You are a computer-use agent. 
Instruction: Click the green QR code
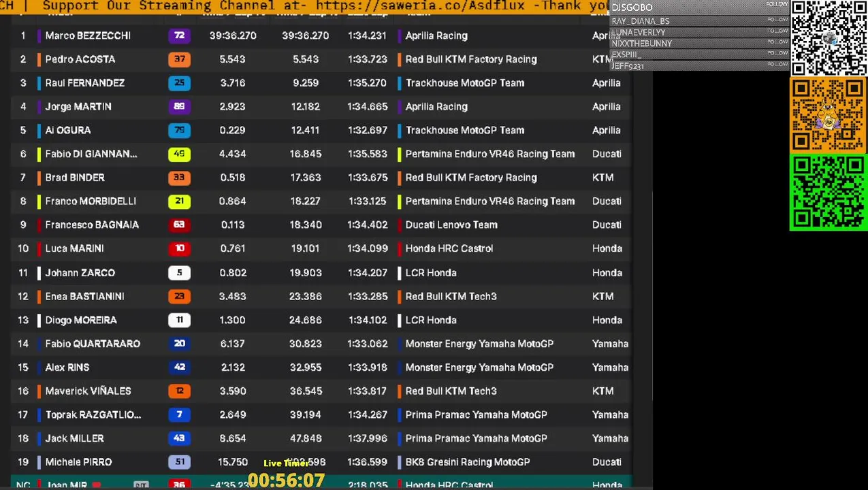(x=829, y=193)
